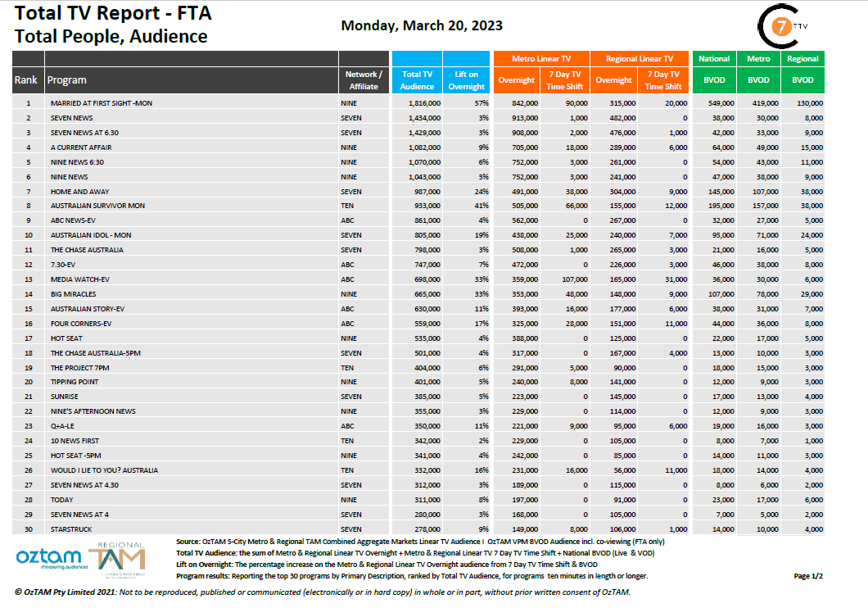Click the Monday, March 20, 2023 date

[422, 25]
